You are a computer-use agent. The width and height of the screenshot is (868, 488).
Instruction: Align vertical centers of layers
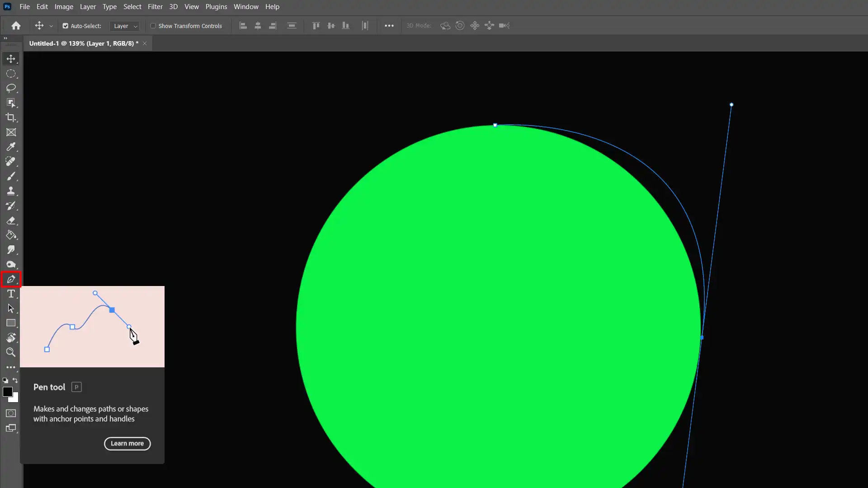(331, 26)
